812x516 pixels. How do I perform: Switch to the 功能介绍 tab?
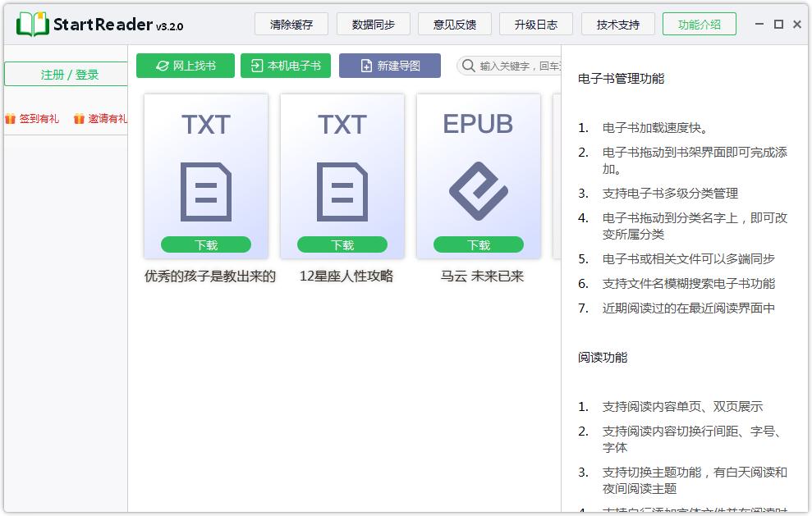pyautogui.click(x=699, y=24)
